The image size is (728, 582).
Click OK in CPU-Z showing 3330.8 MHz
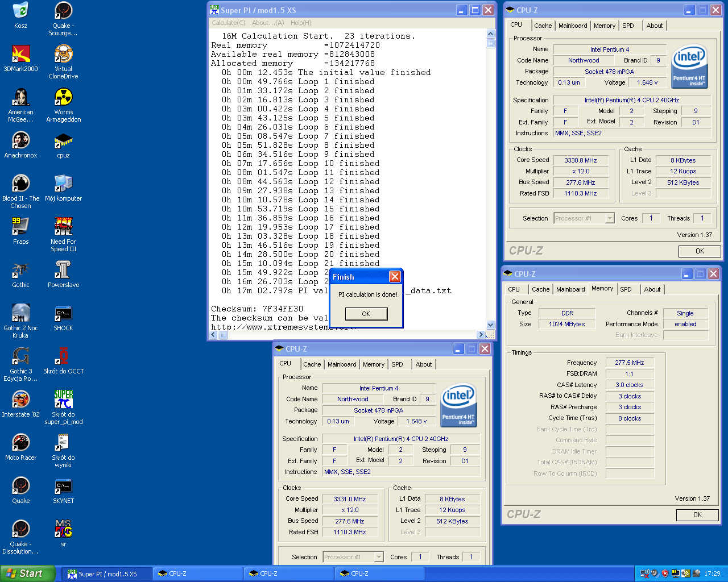pos(700,251)
